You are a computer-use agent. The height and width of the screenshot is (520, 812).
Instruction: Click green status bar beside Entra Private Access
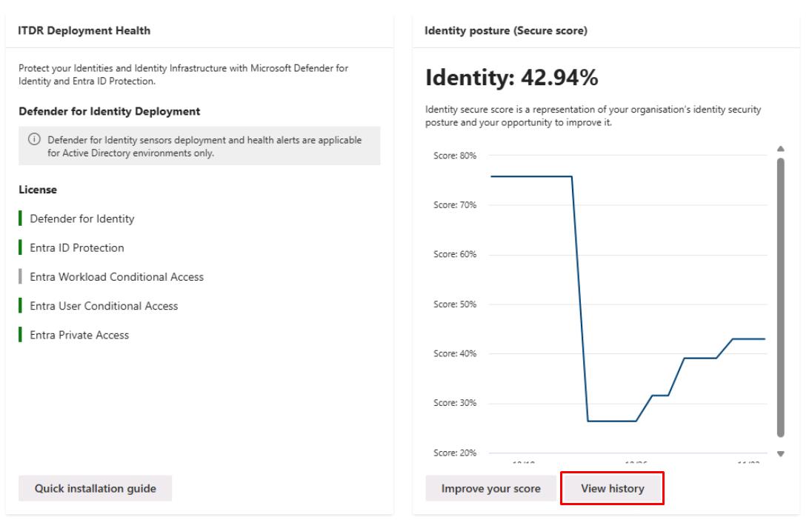(21, 335)
